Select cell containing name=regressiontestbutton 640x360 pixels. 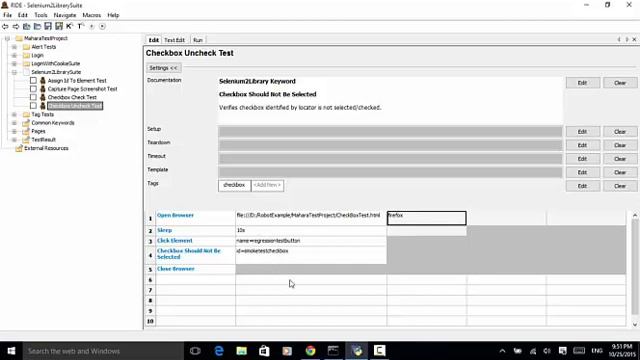pyautogui.click(x=311, y=241)
